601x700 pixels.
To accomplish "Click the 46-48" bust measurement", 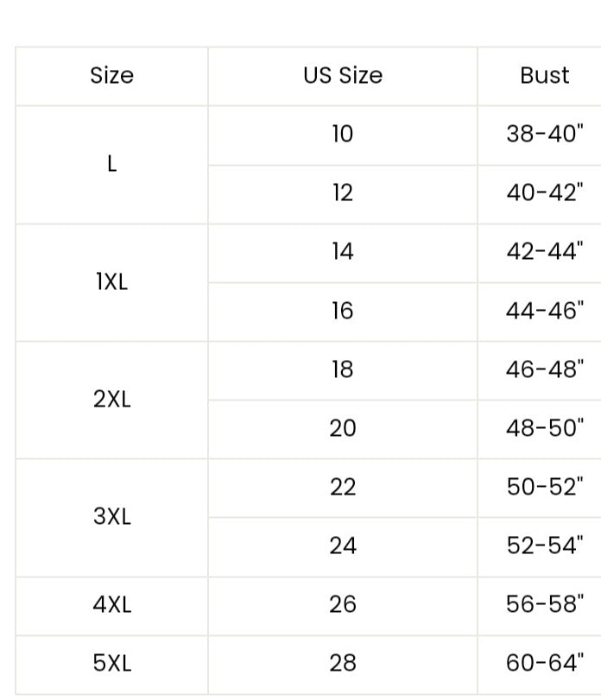I will [x=544, y=369].
